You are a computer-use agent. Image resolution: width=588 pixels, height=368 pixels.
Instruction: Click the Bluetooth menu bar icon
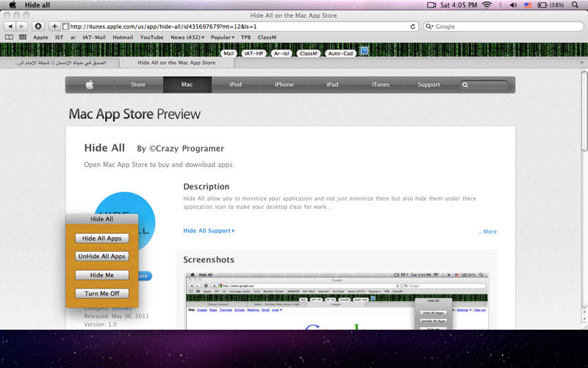501,5
